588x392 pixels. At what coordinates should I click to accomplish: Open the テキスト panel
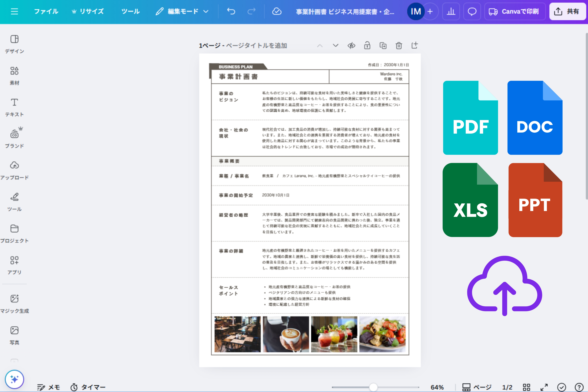point(14,107)
